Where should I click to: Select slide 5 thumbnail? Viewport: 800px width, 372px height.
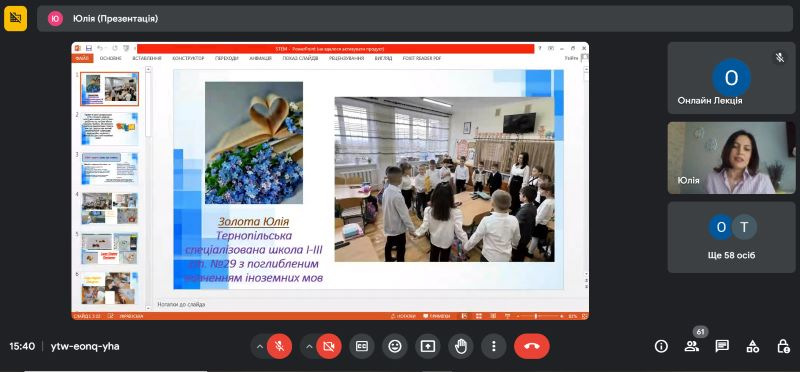tap(110, 248)
